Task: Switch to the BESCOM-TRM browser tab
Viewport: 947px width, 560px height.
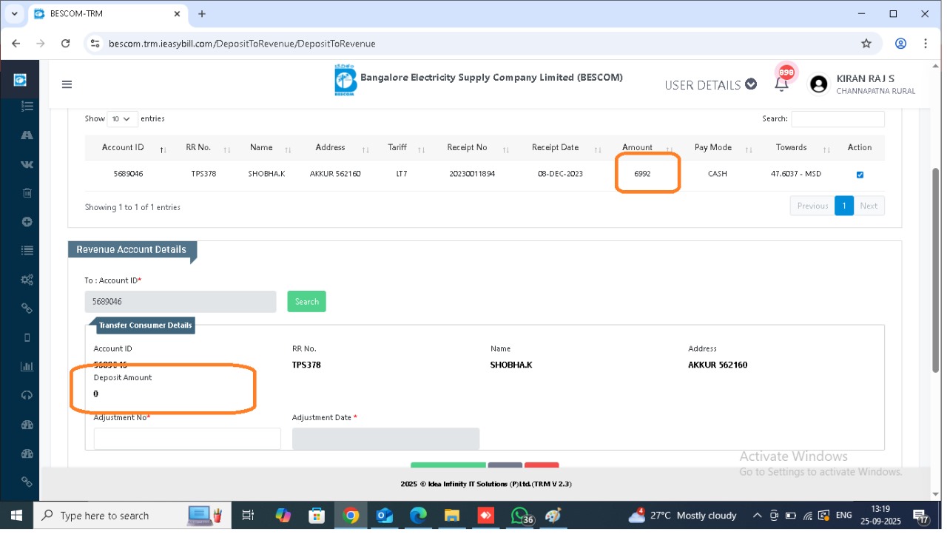Action: (104, 14)
